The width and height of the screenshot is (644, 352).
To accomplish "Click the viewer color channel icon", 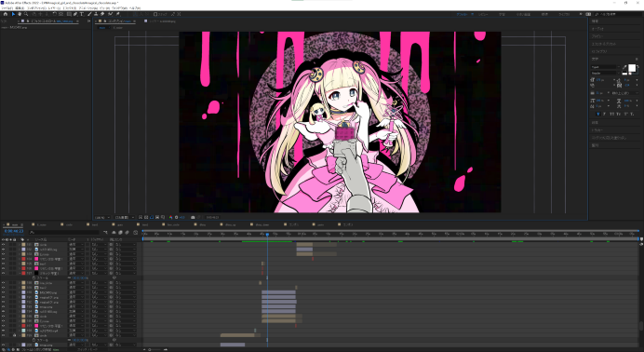I will coord(171,217).
